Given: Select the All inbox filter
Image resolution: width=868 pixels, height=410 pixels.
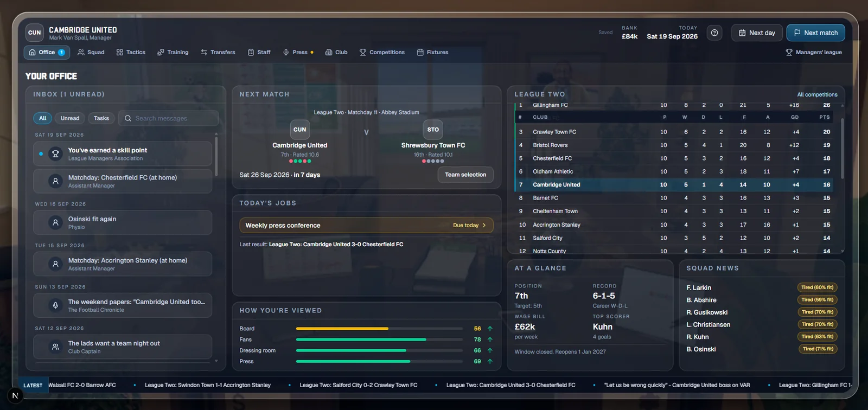Looking at the screenshot, I should point(43,118).
